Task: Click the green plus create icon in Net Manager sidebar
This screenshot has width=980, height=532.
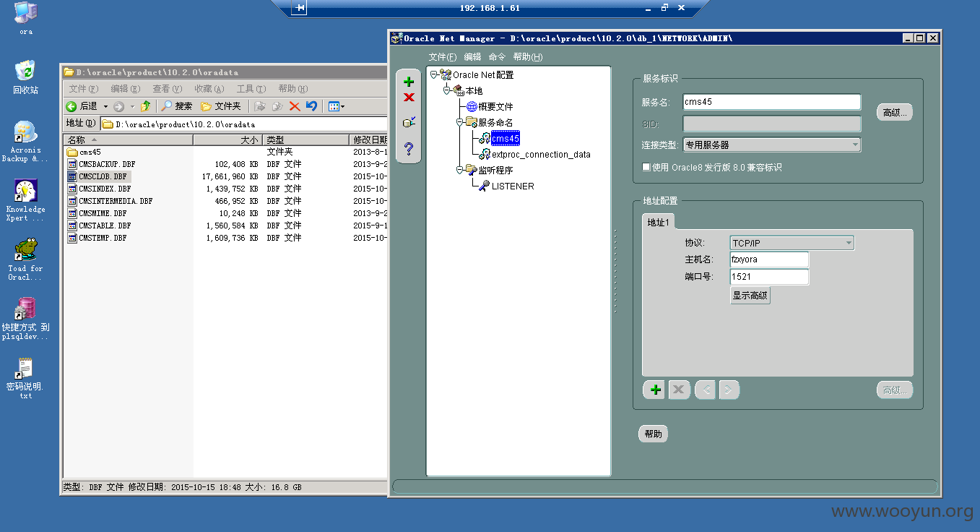Action: coord(409,82)
